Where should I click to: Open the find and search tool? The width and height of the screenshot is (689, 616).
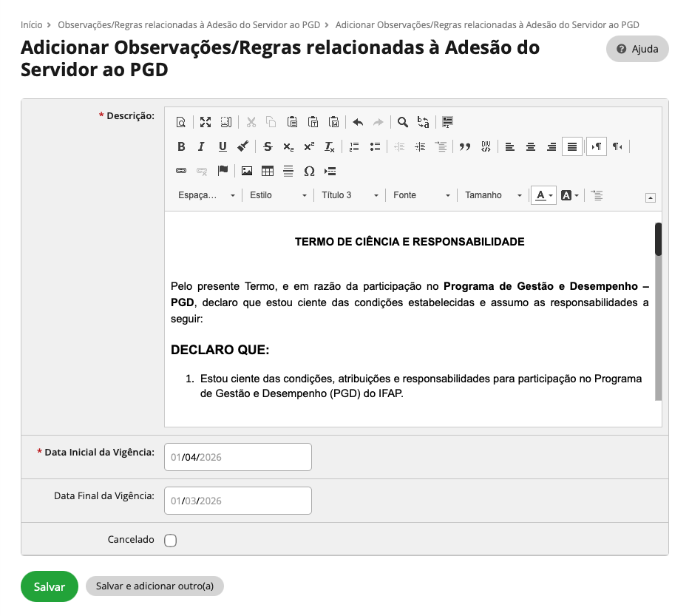(x=403, y=122)
